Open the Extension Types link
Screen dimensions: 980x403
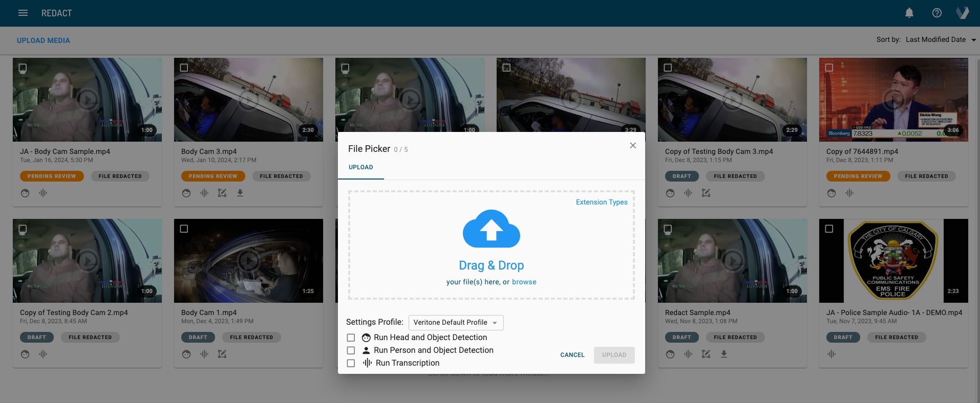(601, 202)
